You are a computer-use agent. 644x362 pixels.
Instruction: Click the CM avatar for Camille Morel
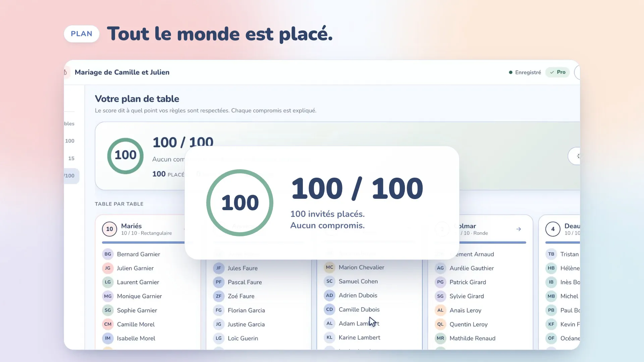point(108,324)
